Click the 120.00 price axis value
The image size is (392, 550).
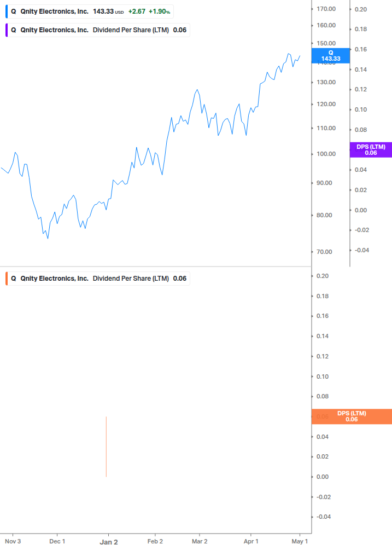pyautogui.click(x=326, y=104)
